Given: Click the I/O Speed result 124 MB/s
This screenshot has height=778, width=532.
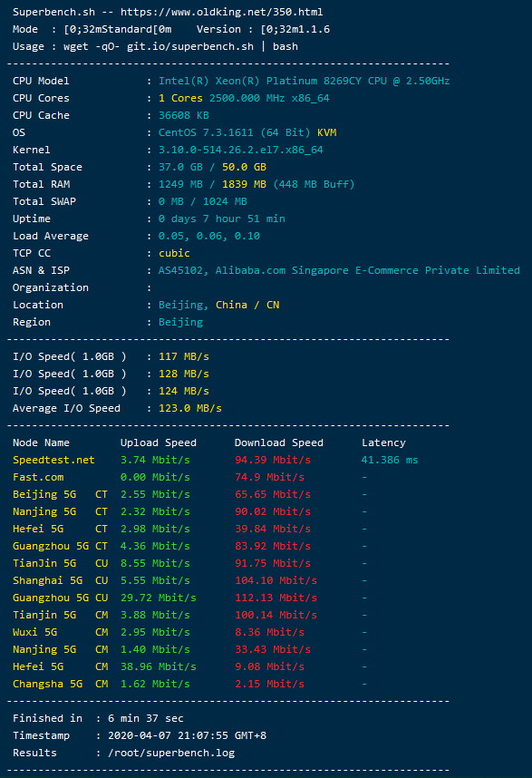Looking at the screenshot, I should click(x=184, y=391).
